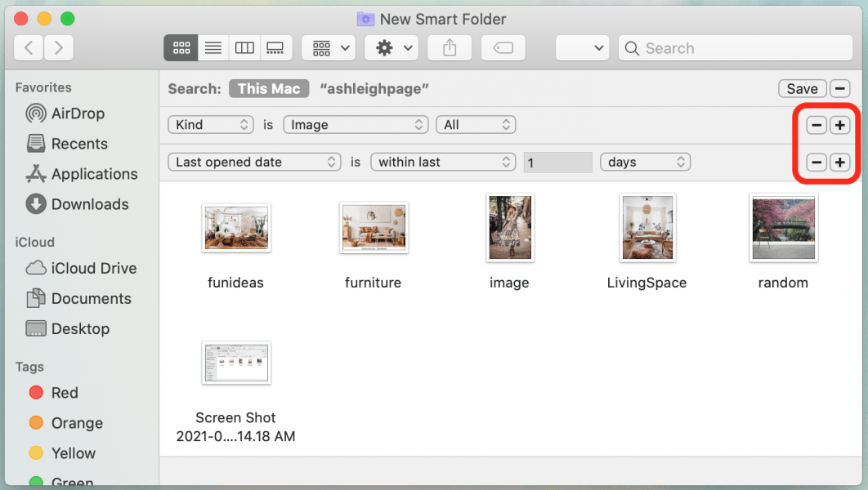Image resolution: width=868 pixels, height=490 pixels.
Task: Select the random image thumbnail
Action: point(783,227)
